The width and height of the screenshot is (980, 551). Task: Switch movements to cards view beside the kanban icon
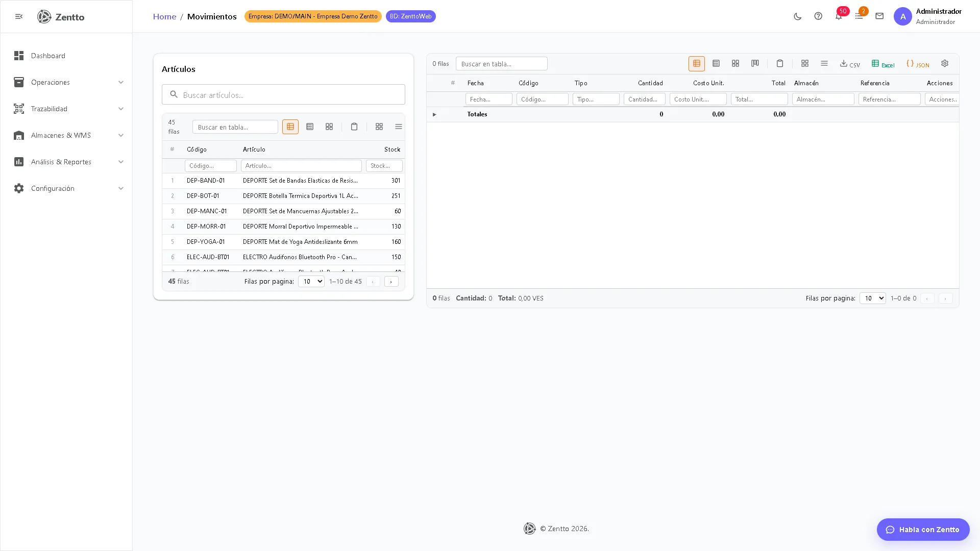tap(736, 63)
